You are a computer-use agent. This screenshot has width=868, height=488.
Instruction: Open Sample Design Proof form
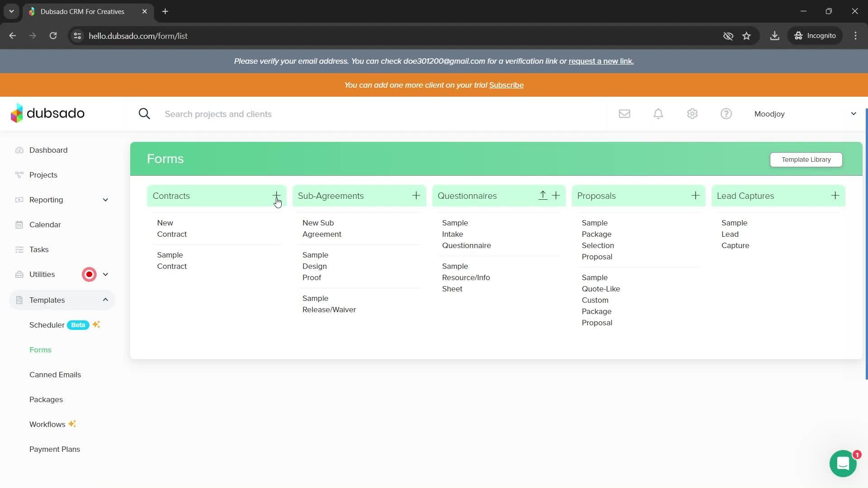coord(315,266)
